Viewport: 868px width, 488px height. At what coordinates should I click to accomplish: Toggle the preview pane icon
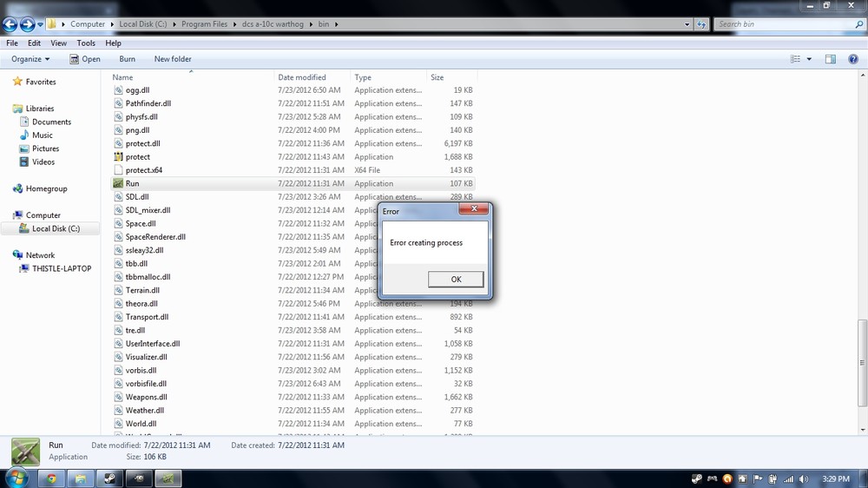(831, 59)
